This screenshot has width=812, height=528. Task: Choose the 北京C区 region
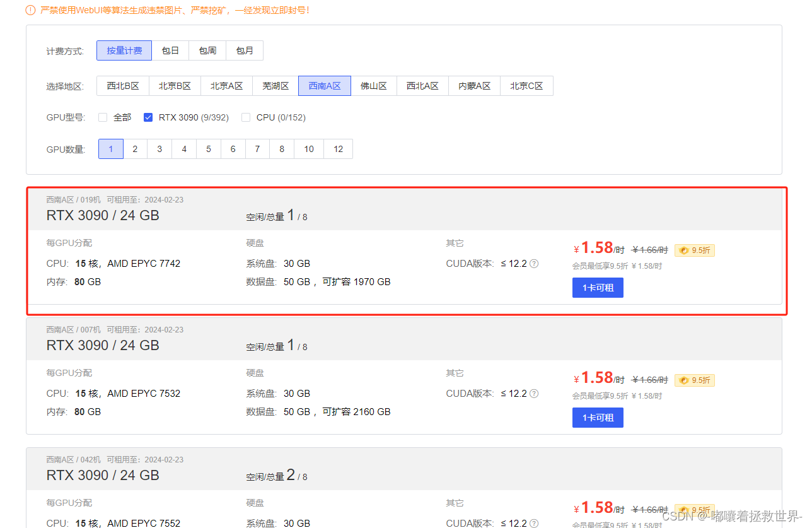point(526,86)
